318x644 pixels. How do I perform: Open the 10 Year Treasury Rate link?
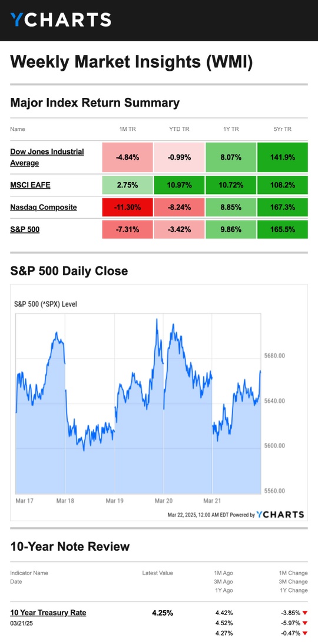(48, 612)
